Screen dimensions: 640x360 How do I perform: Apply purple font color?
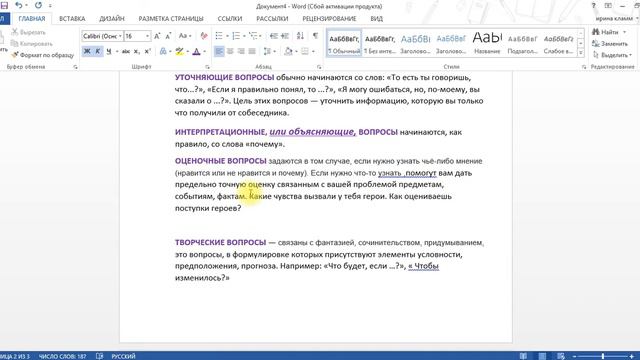click(196, 51)
